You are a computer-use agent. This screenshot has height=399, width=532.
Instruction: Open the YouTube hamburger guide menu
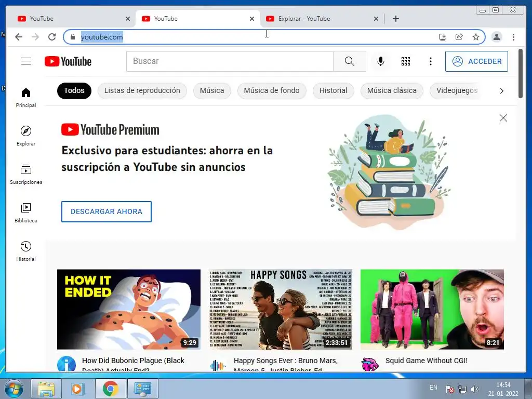coord(26,61)
